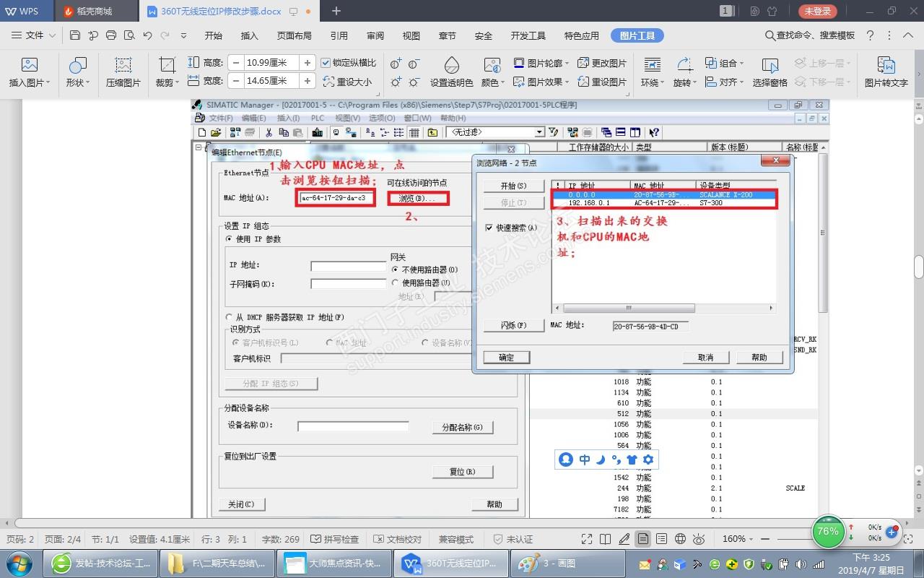Click 更改图片 change picture
Screen dimensions: 924x578
point(602,63)
